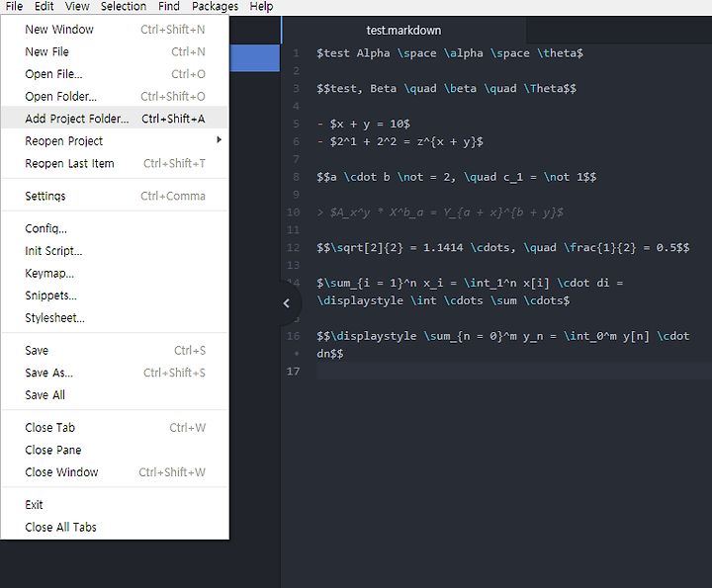The height and width of the screenshot is (588, 712).
Task: Open Settings from the File menu
Action: coord(115,196)
